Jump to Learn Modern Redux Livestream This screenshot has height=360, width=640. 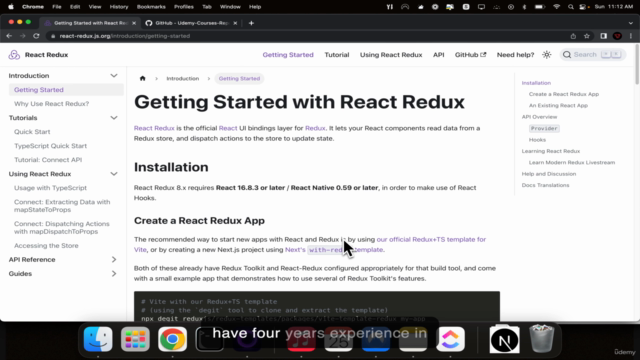click(x=572, y=162)
